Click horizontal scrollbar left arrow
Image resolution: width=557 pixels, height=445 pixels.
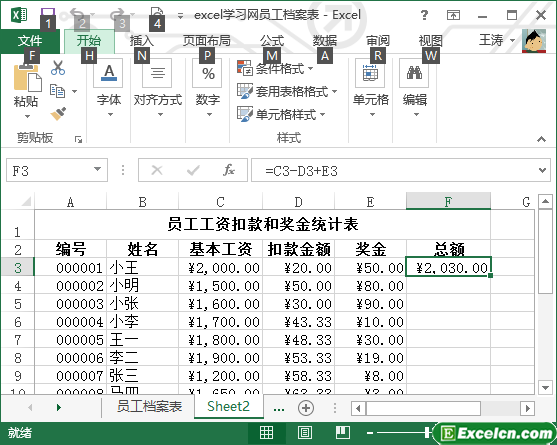[358, 408]
